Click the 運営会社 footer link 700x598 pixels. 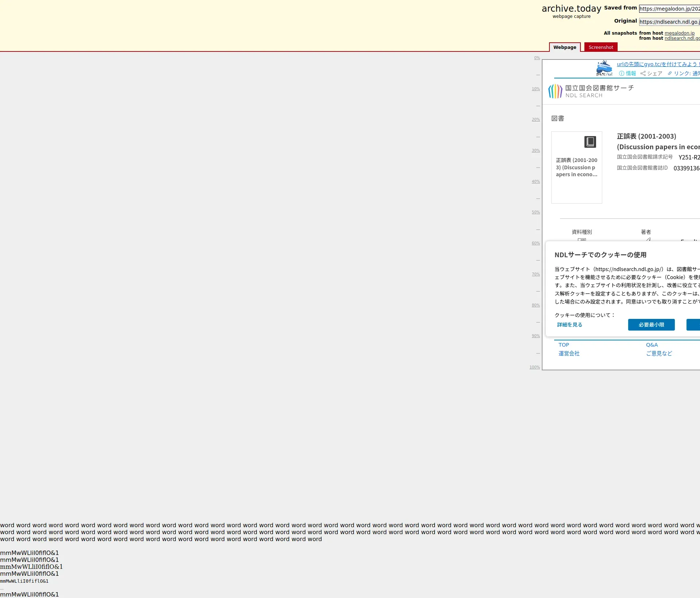(569, 354)
